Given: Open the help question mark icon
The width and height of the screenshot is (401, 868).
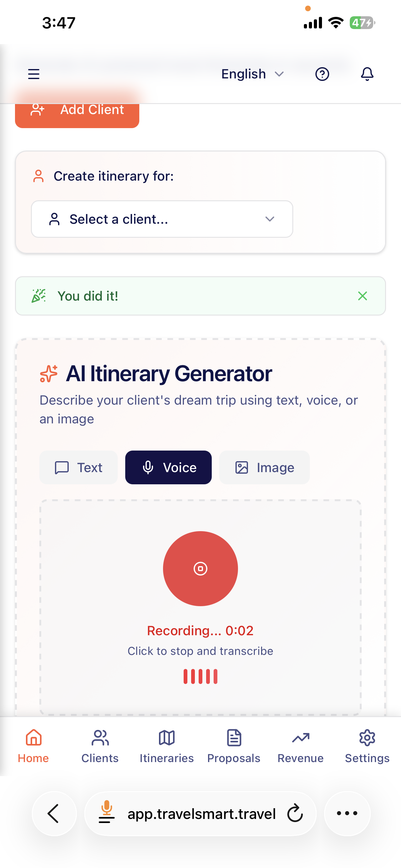Looking at the screenshot, I should pos(322,74).
